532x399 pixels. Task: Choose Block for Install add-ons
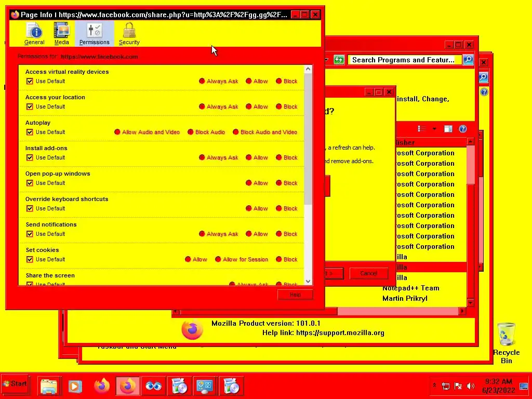click(279, 157)
